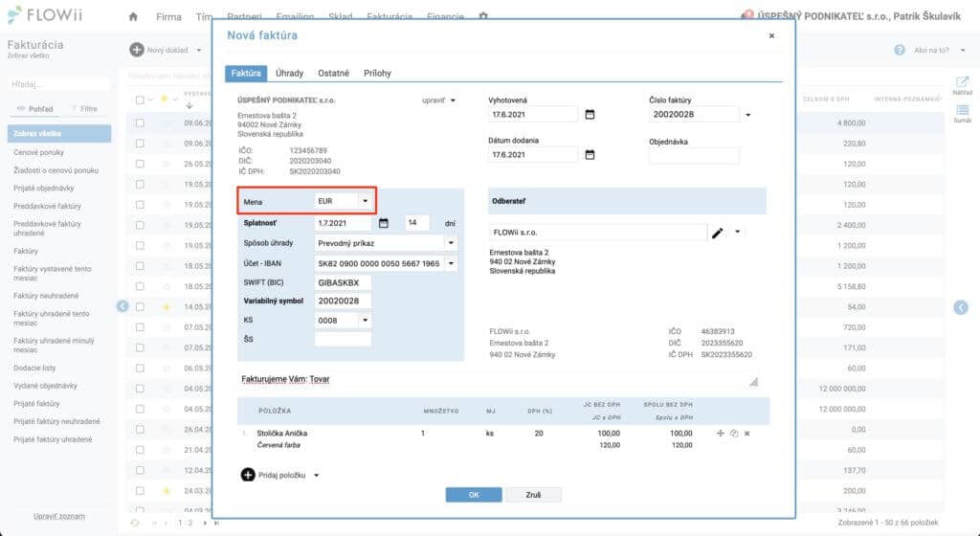Click the right-side arrow circle
The width and height of the screenshot is (980, 536).
click(961, 306)
